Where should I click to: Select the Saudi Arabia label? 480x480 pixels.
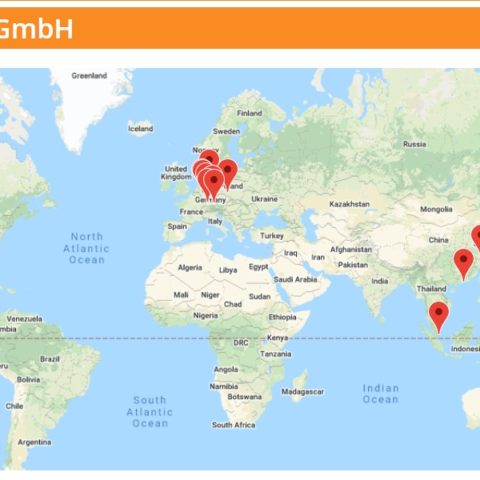[295, 279]
